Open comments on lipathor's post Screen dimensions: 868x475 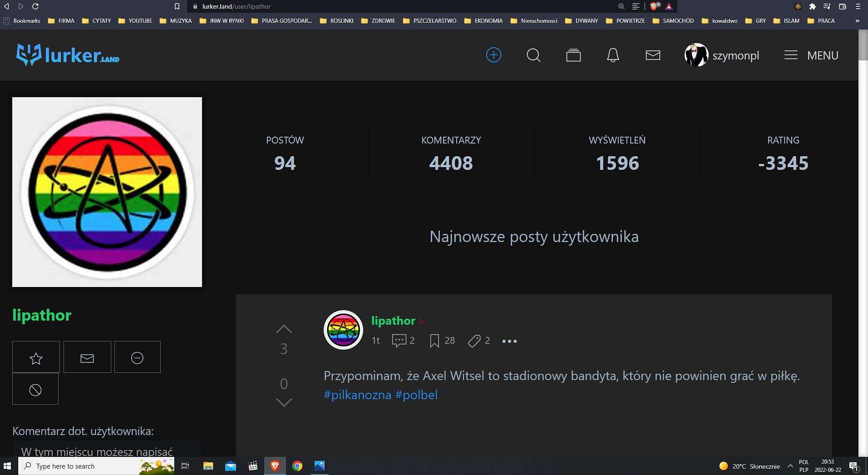[x=403, y=341]
